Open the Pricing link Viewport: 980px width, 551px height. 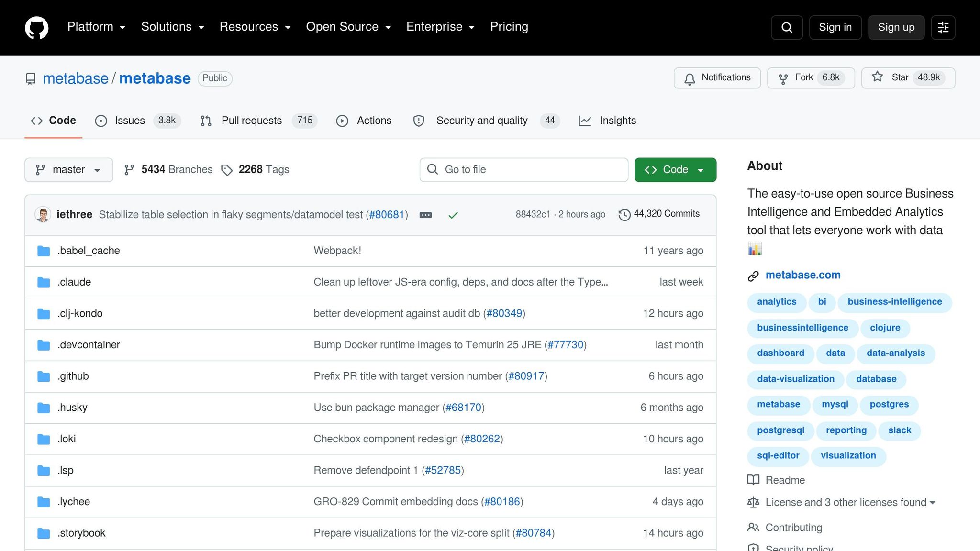(x=509, y=27)
